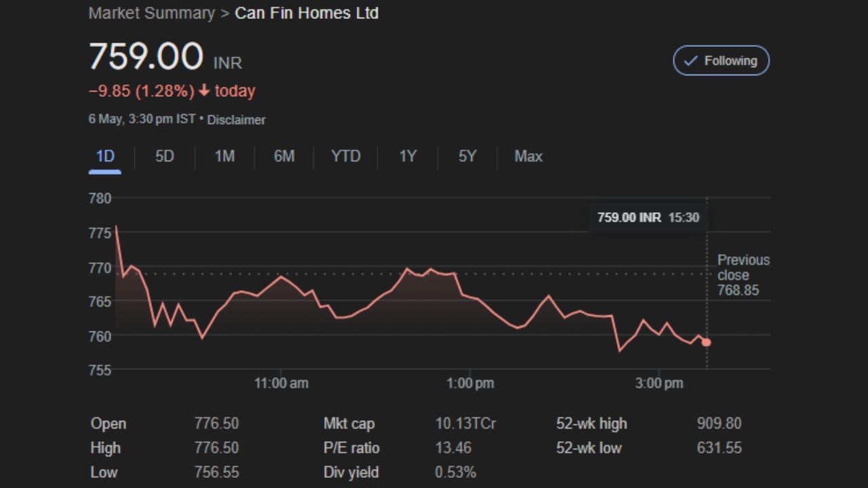The image size is (868, 488).
Task: Click the Open value 776.50
Action: (216, 424)
